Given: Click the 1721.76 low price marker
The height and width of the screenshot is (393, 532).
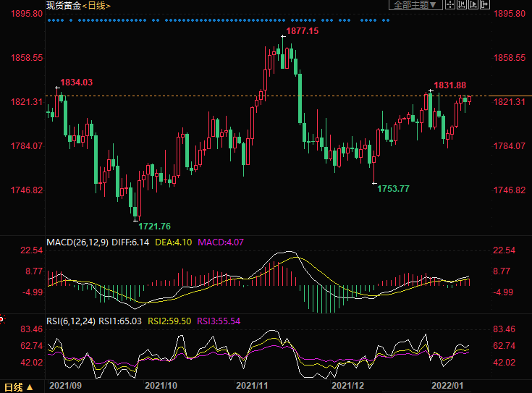Looking at the screenshot, I should coord(154,227).
